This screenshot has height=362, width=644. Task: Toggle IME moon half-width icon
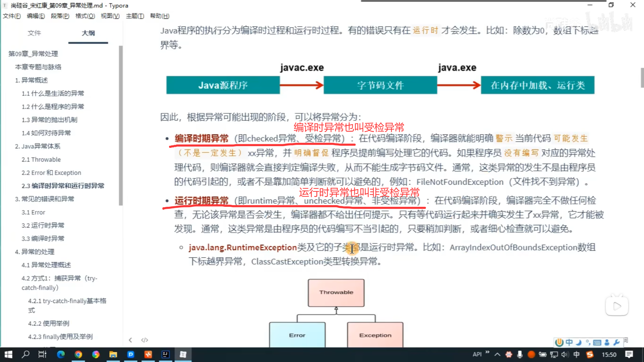point(579,343)
